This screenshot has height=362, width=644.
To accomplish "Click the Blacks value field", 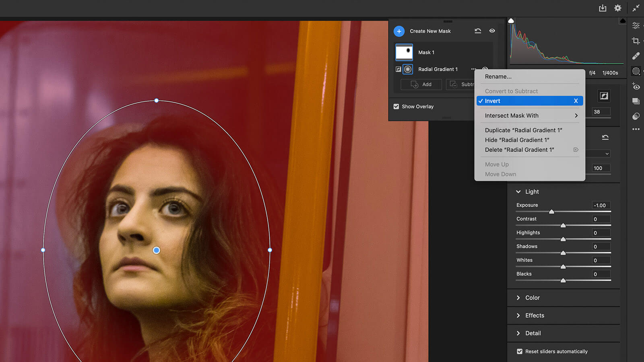I will tap(601, 274).
